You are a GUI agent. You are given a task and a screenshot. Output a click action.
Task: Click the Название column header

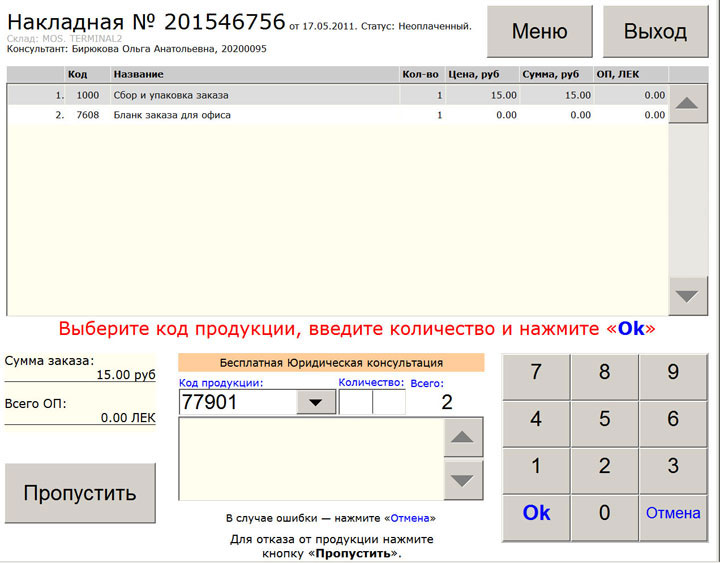pyautogui.click(x=255, y=74)
